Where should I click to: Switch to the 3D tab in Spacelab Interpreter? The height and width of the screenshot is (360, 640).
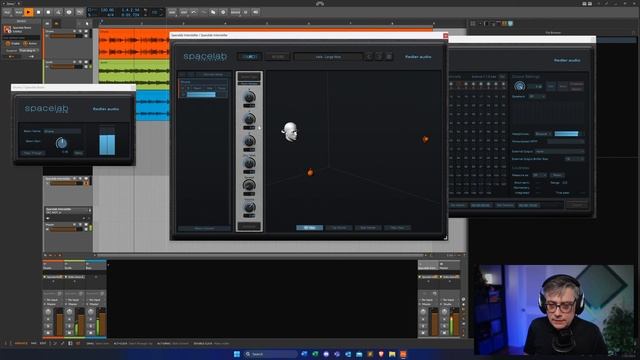pos(249,57)
